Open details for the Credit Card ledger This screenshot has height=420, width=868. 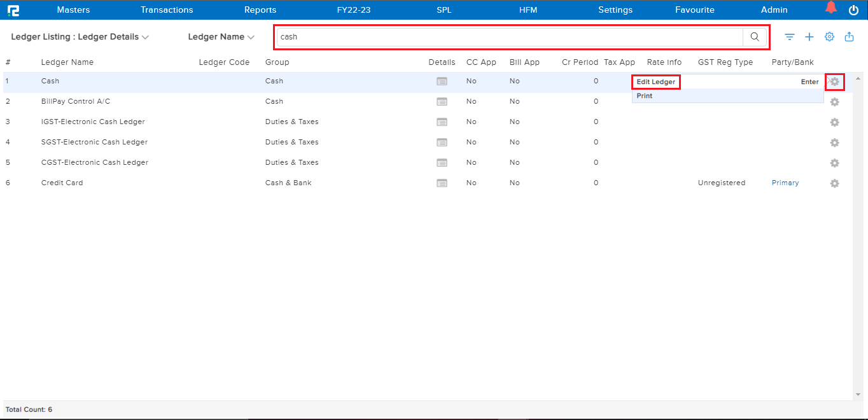[x=442, y=183]
